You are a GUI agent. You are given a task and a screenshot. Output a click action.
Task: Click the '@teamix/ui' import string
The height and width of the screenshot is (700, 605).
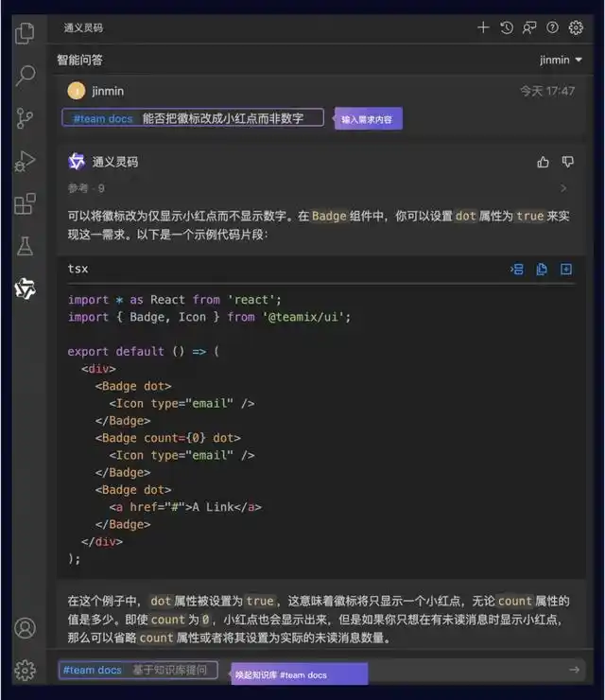click(x=302, y=318)
